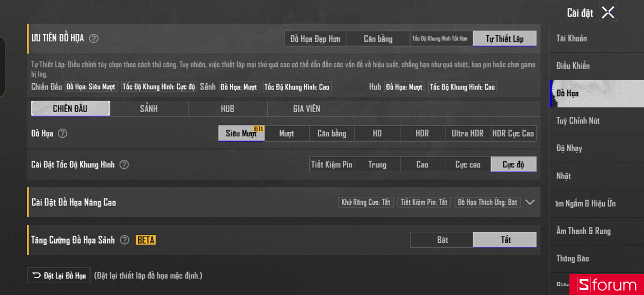Click Chiến Đấu Tốc Độ Khung Hình: Cực độ summary

[158, 87]
